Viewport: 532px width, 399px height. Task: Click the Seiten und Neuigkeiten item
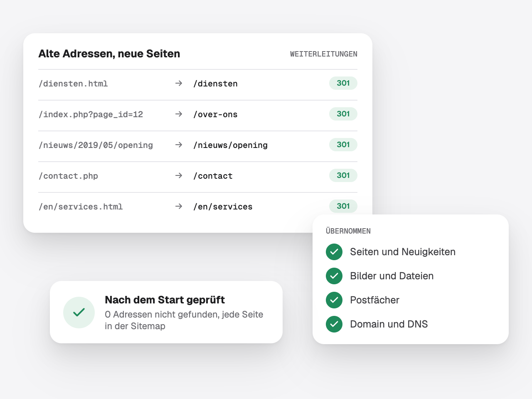pos(403,252)
